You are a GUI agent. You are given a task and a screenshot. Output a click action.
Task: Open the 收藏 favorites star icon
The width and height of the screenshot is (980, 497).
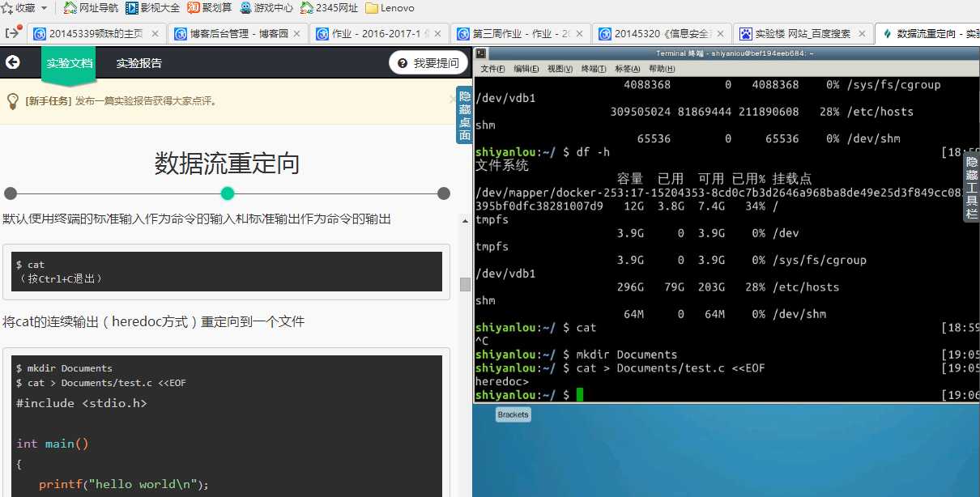coord(6,7)
